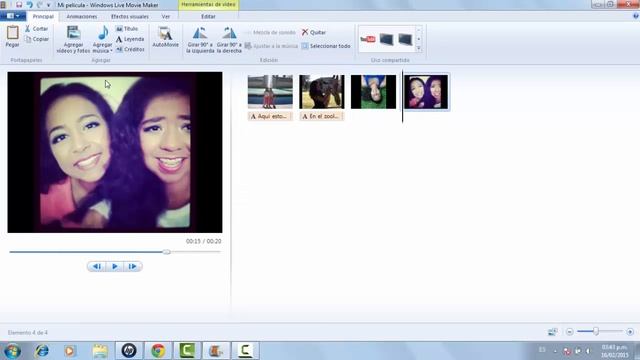The width and height of the screenshot is (640, 360).
Task: Open the Ver tab
Action: pyautogui.click(x=165, y=16)
